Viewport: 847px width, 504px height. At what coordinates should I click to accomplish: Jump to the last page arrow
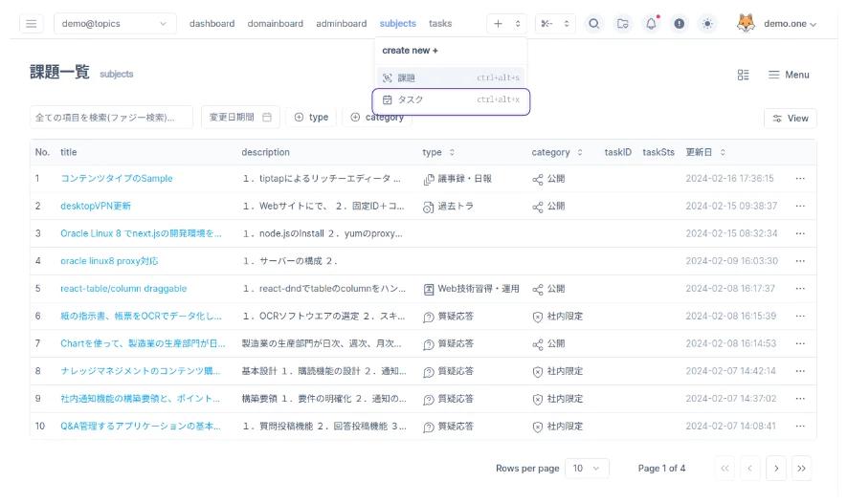[801, 469]
